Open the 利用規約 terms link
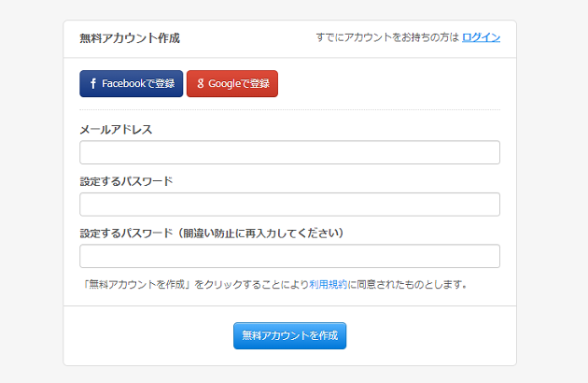 coord(328,284)
